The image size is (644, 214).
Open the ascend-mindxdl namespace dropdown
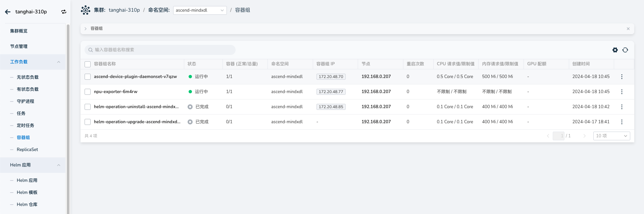200,10
